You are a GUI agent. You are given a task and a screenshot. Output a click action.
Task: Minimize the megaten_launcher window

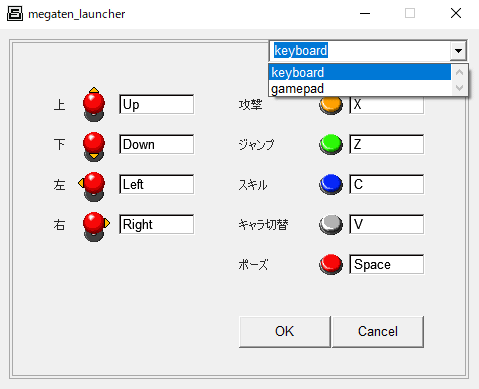point(365,14)
